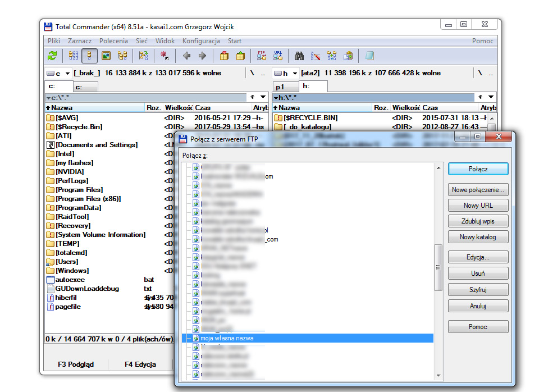
Task: Click the autoexec file icon
Action: point(50,280)
